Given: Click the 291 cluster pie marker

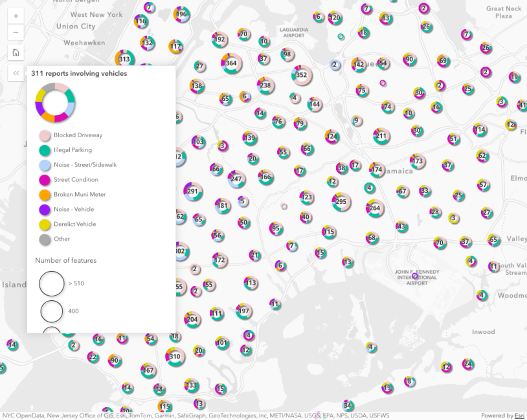Looking at the screenshot, I should click(192, 191).
